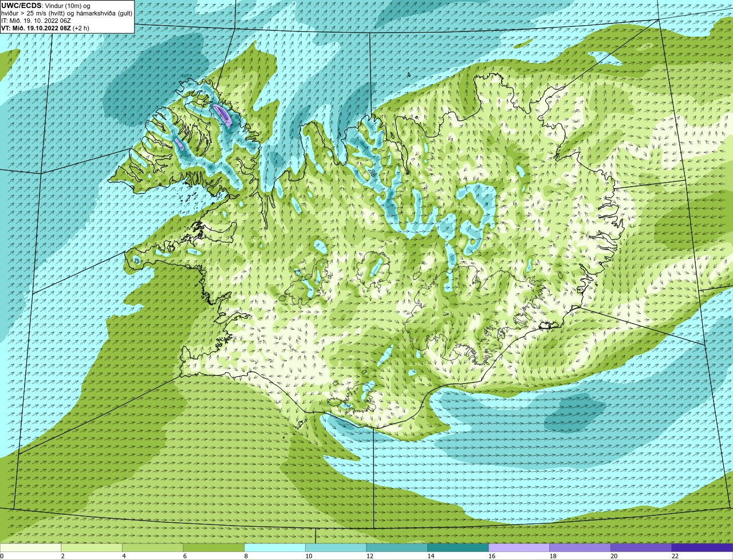Viewport: 733px width, 560px height.
Task: Click the color scale tick label 16
Action: coord(492,556)
